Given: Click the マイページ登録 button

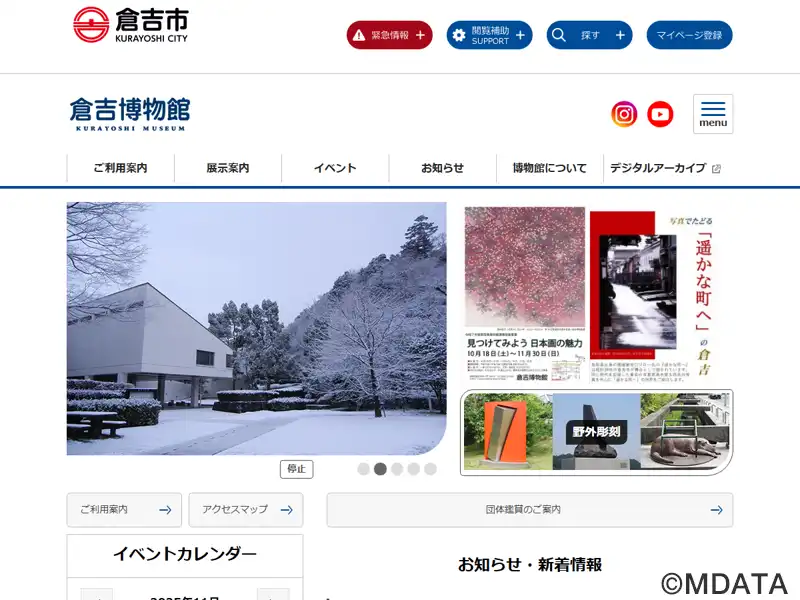Looking at the screenshot, I should tap(689, 35).
